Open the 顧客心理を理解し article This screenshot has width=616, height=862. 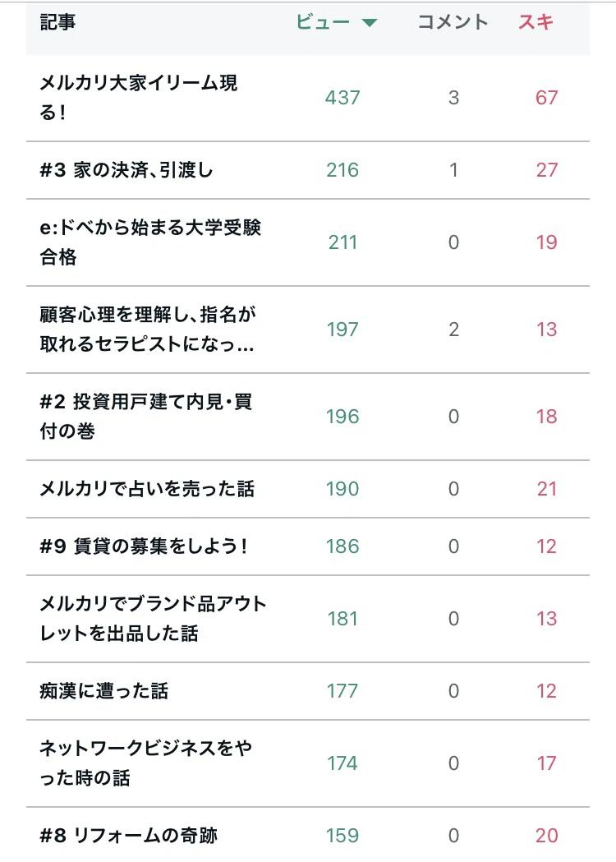tap(148, 329)
